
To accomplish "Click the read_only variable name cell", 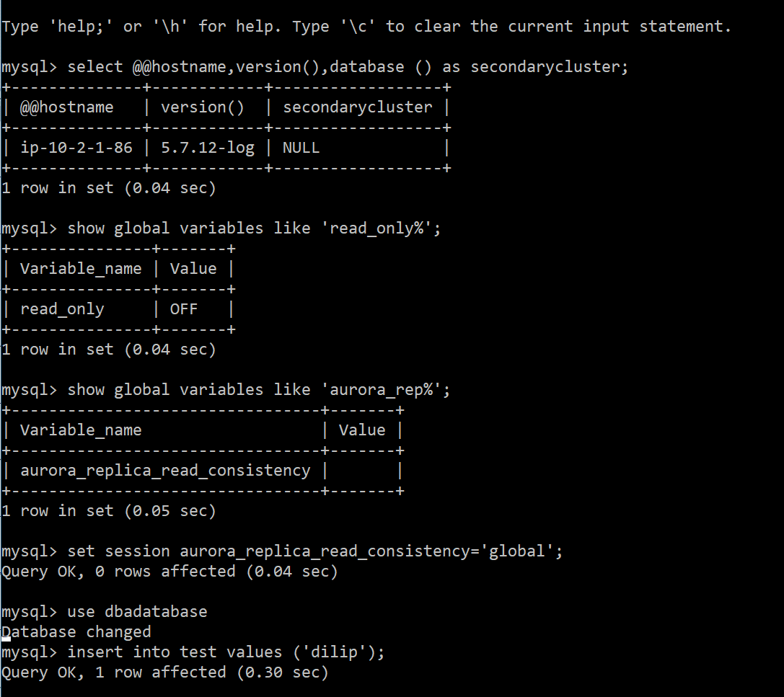I will (62, 309).
